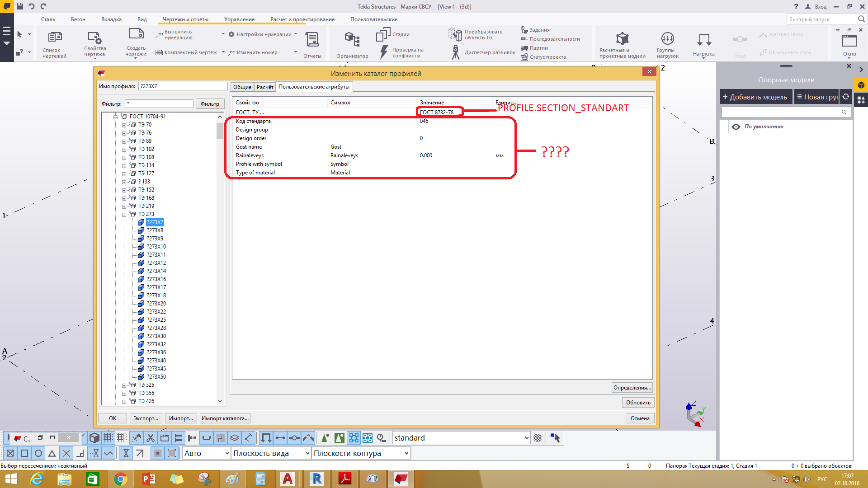Select the scissors cut tool in selection toolbar
Viewport: 868px width, 488px height.
(x=151, y=438)
